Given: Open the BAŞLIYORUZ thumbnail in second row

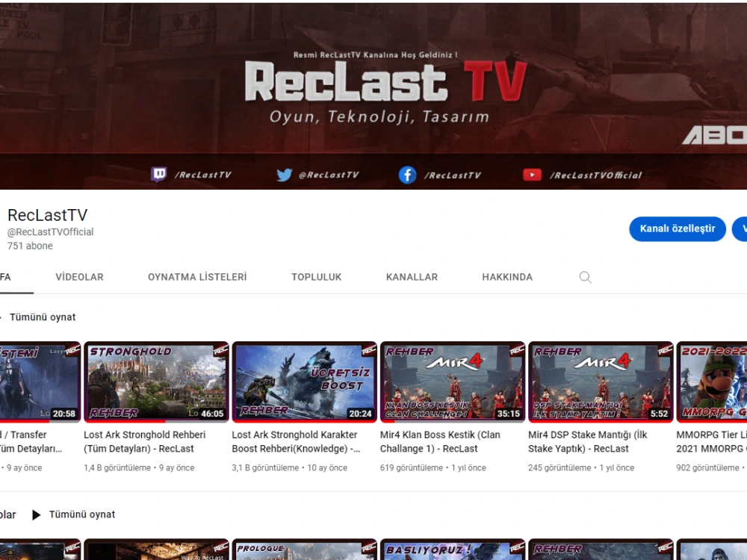Looking at the screenshot, I should tap(453, 550).
